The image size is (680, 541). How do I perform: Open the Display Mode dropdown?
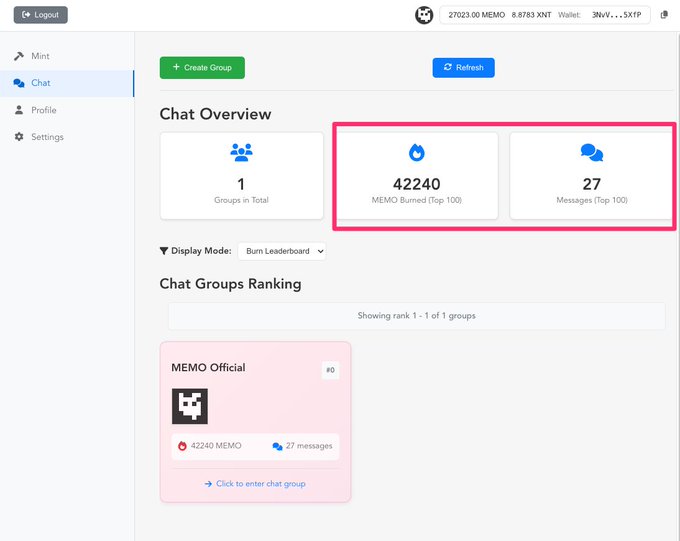(x=281, y=251)
